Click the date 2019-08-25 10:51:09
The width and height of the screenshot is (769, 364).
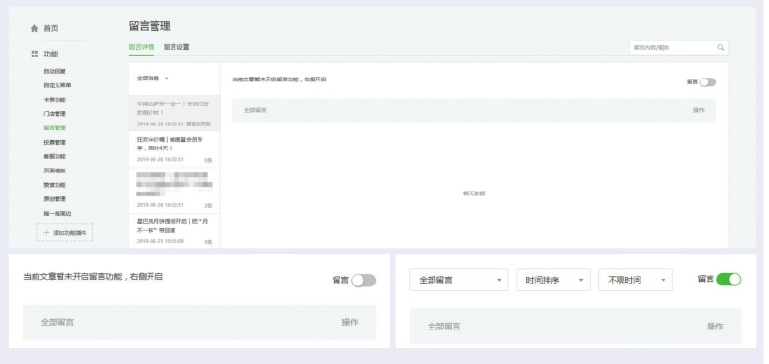click(x=160, y=241)
